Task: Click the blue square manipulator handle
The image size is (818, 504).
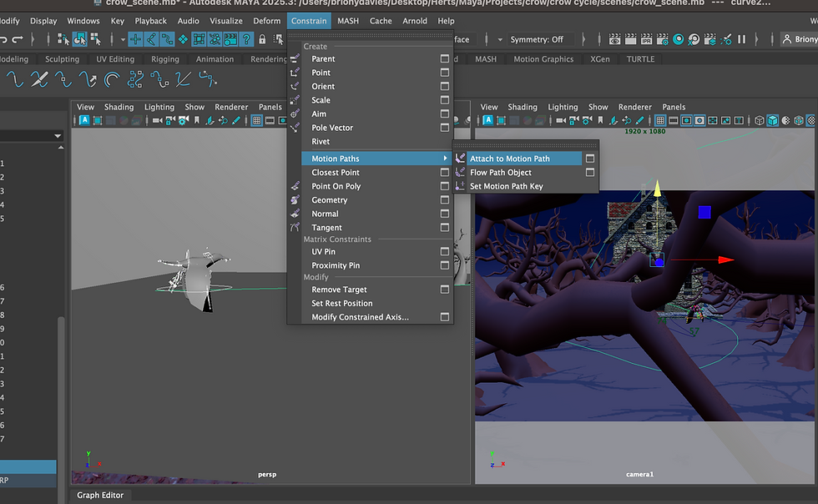Action: point(704,213)
